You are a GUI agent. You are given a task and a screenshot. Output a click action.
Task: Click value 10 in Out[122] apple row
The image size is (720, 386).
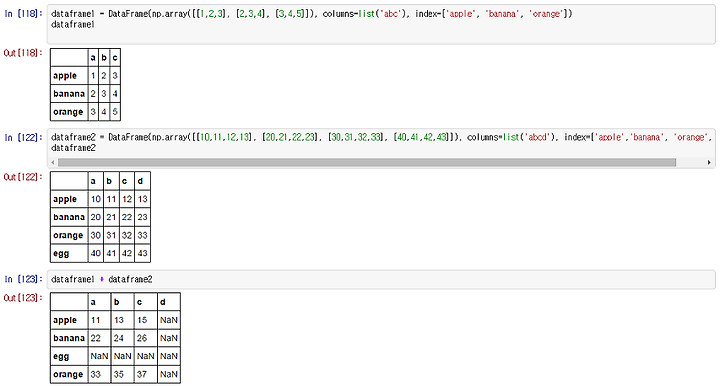coord(96,199)
